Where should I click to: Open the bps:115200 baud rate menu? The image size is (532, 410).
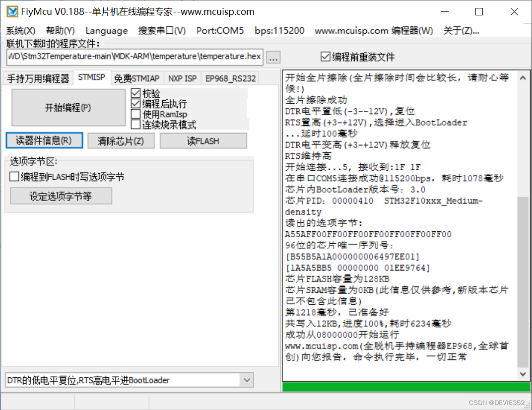click(279, 30)
